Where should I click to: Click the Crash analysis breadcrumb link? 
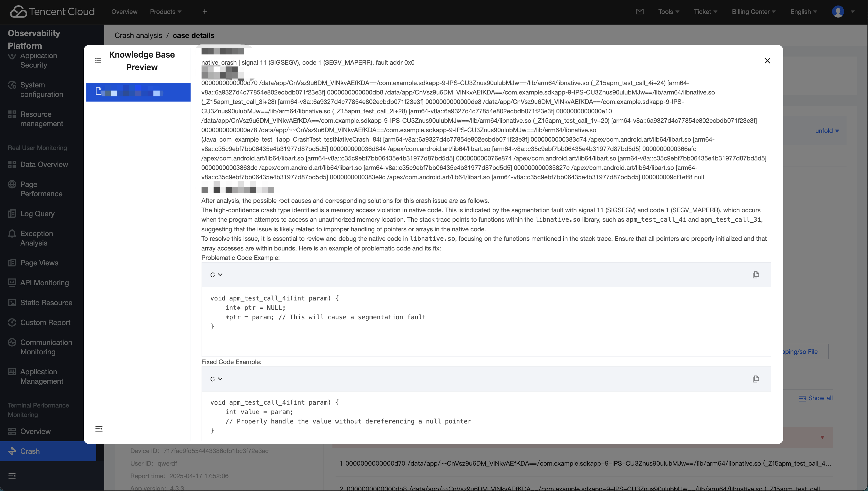(138, 35)
